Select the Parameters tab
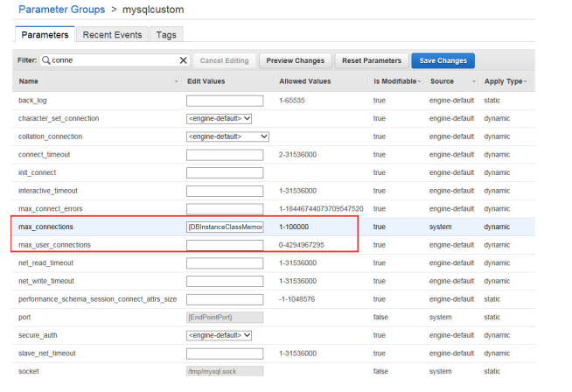 (x=45, y=35)
